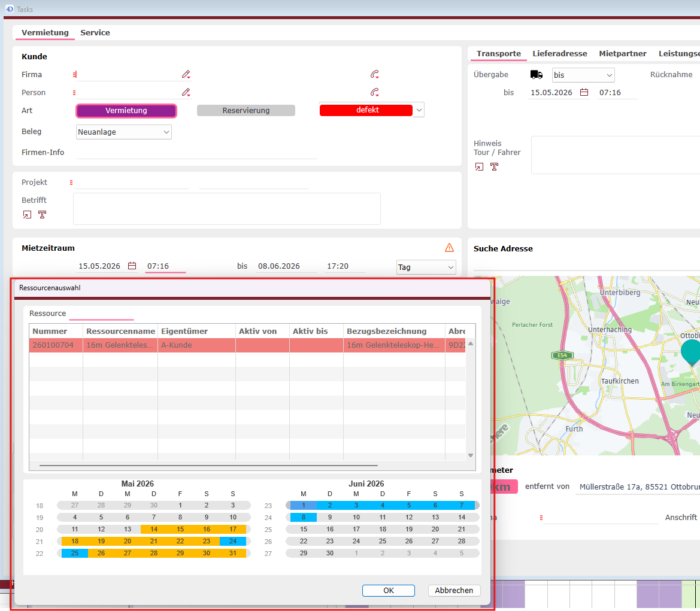700x611 pixels.
Task: Confirm resource selection with OK button
Action: pos(389,591)
